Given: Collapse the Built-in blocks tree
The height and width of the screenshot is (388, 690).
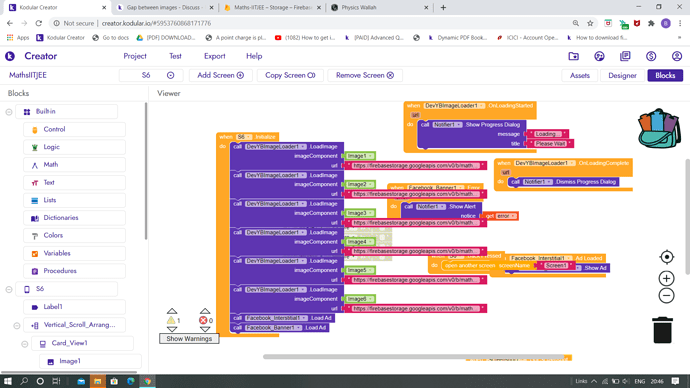Looking at the screenshot, I should click(9, 112).
